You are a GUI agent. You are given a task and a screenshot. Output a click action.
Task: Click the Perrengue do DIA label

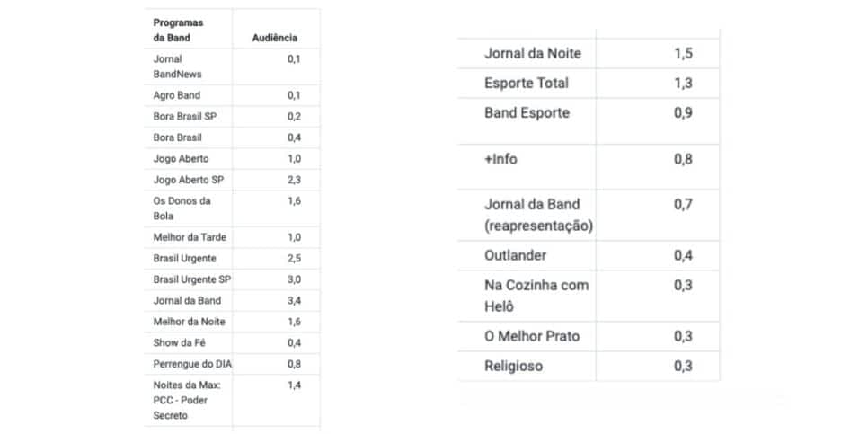(x=192, y=364)
